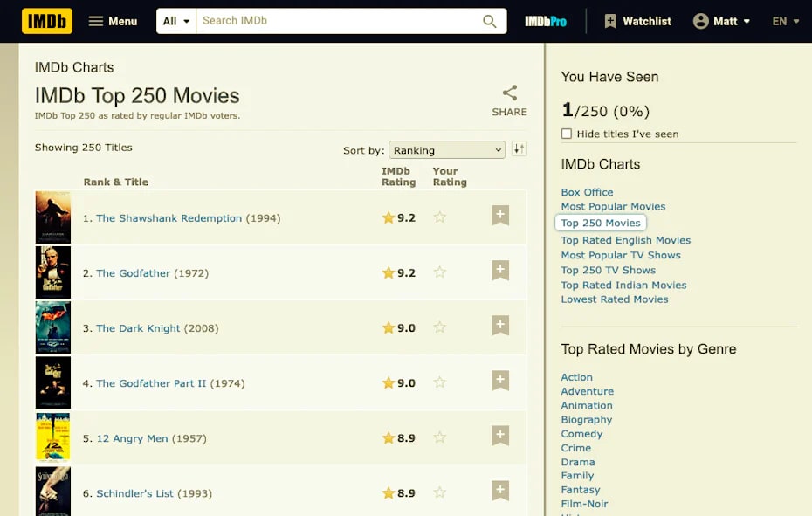Screen dimensions: 812x516
Task: Click the IMDb logo
Action: 46,20
